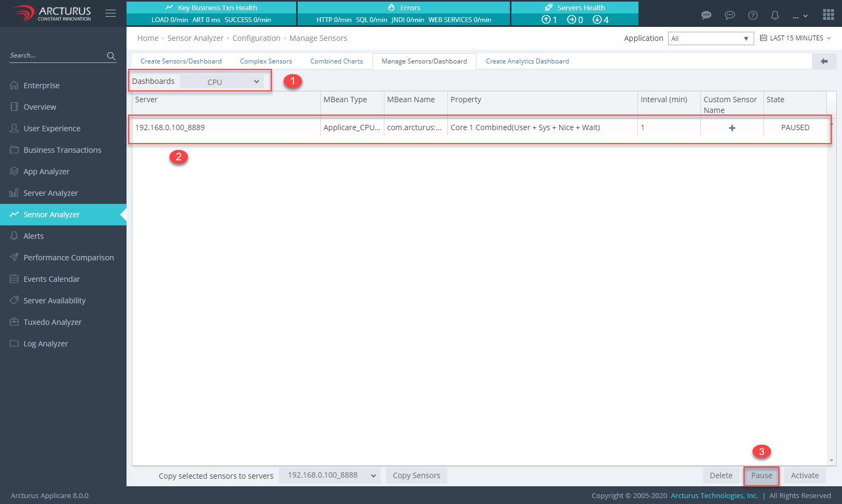Click the help question mark icon

[x=753, y=15]
